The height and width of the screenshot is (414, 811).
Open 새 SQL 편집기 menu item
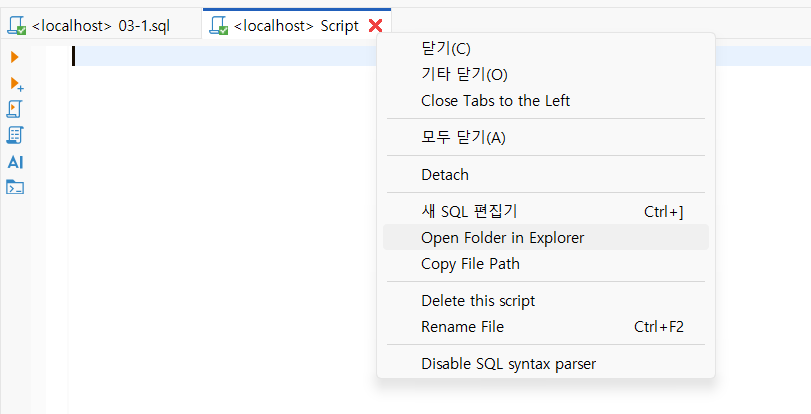pyautogui.click(x=469, y=211)
